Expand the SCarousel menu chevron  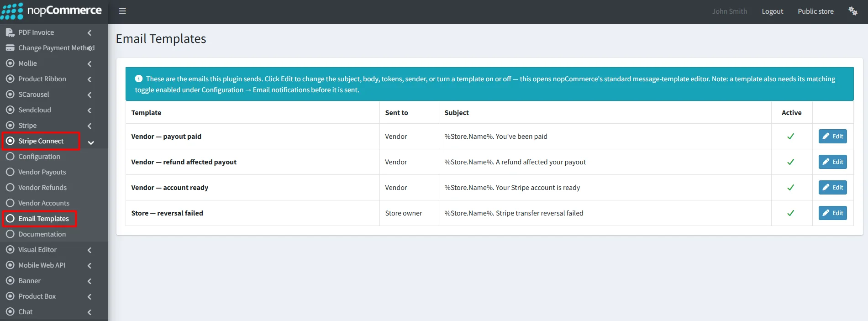89,95
